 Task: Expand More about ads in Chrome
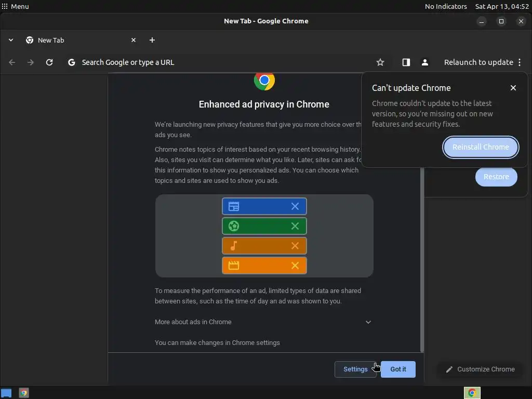(263, 322)
